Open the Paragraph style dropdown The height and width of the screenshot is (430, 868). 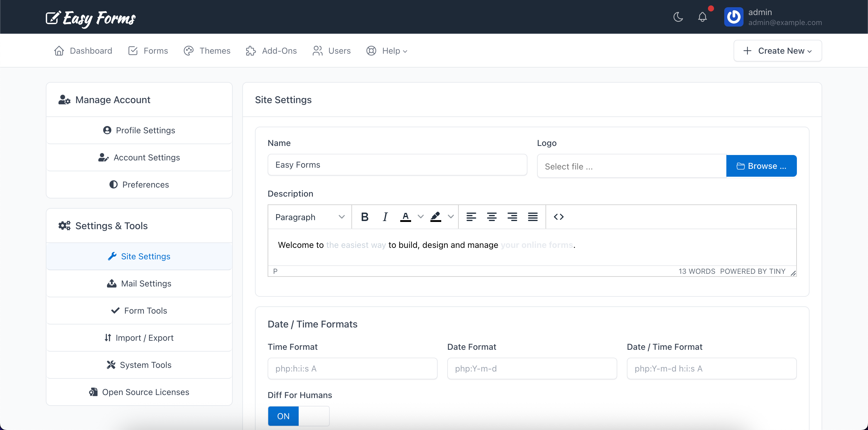[309, 217]
